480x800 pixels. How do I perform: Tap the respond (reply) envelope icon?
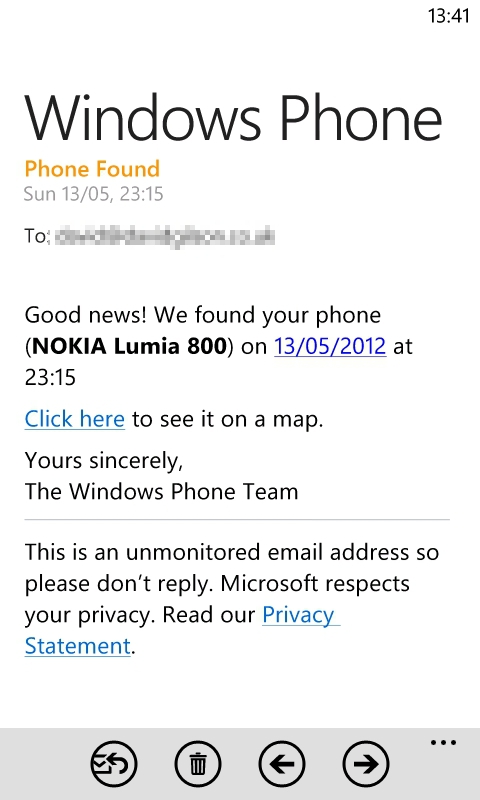click(114, 763)
